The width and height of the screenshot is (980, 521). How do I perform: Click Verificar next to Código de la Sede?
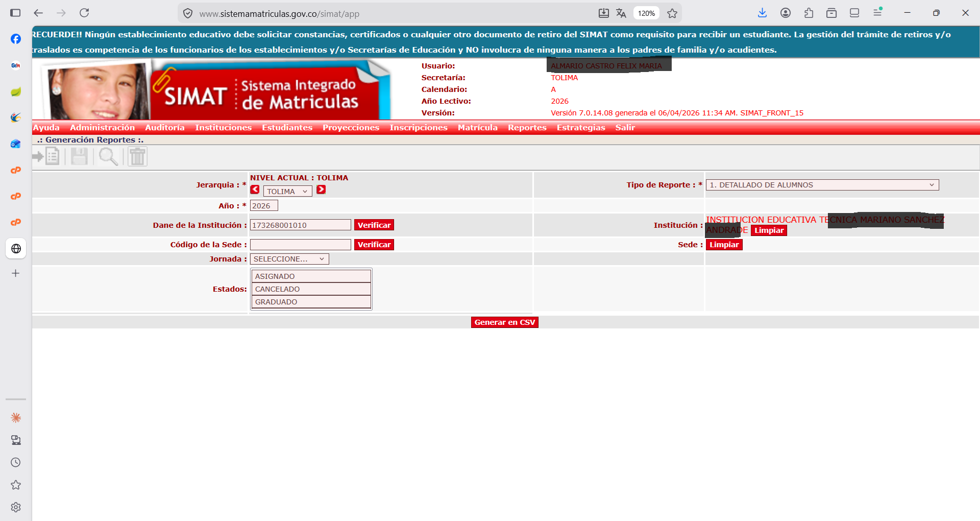pos(374,245)
